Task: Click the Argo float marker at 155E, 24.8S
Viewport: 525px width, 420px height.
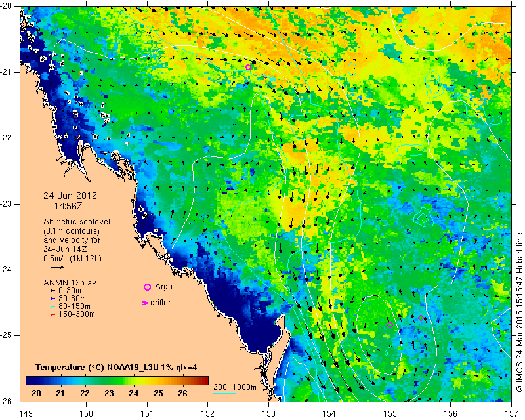Action: [x=390, y=324]
